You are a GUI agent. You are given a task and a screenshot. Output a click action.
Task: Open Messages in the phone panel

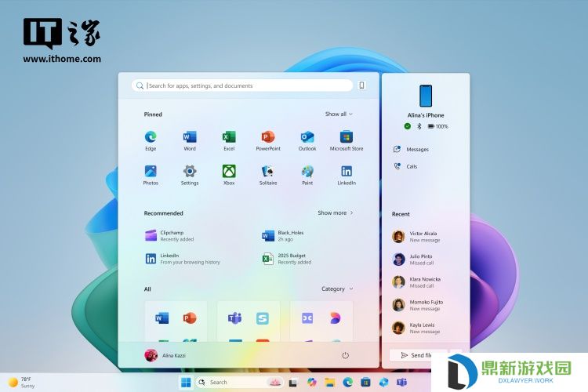click(411, 149)
